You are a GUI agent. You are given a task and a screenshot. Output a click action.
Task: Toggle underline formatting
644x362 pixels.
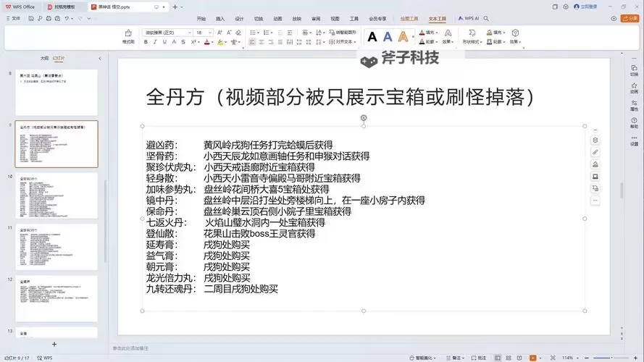coord(164,42)
